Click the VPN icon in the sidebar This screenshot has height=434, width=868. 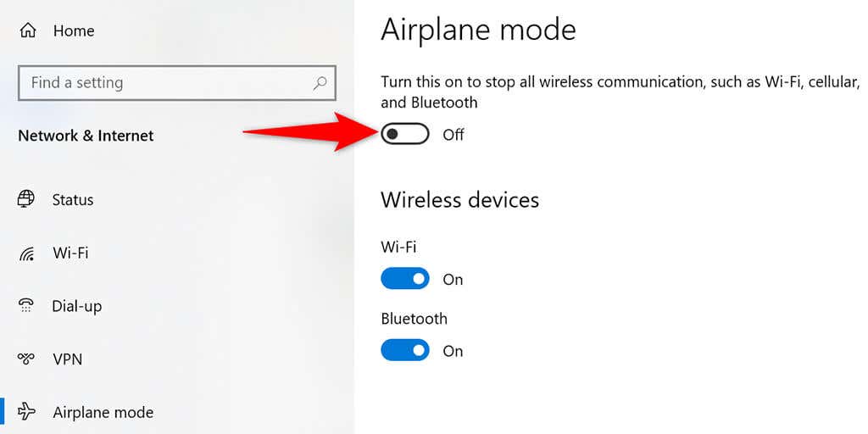(x=26, y=359)
